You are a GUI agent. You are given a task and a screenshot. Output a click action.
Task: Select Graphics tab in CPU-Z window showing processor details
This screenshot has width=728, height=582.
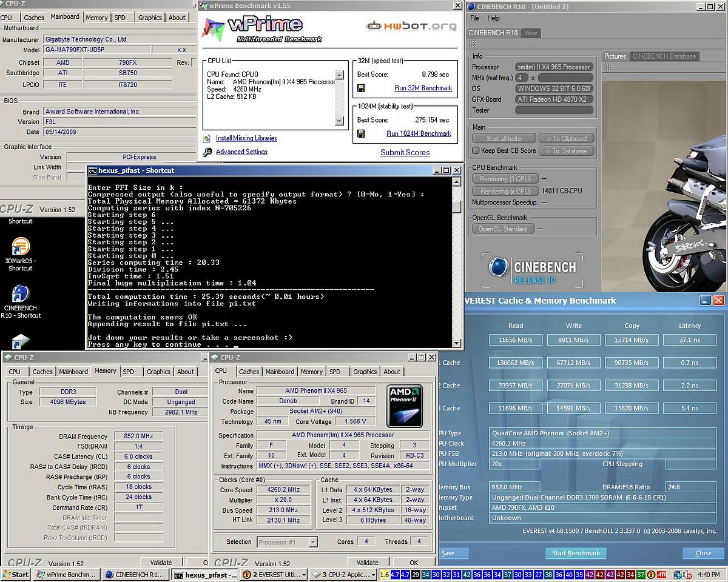(x=365, y=372)
